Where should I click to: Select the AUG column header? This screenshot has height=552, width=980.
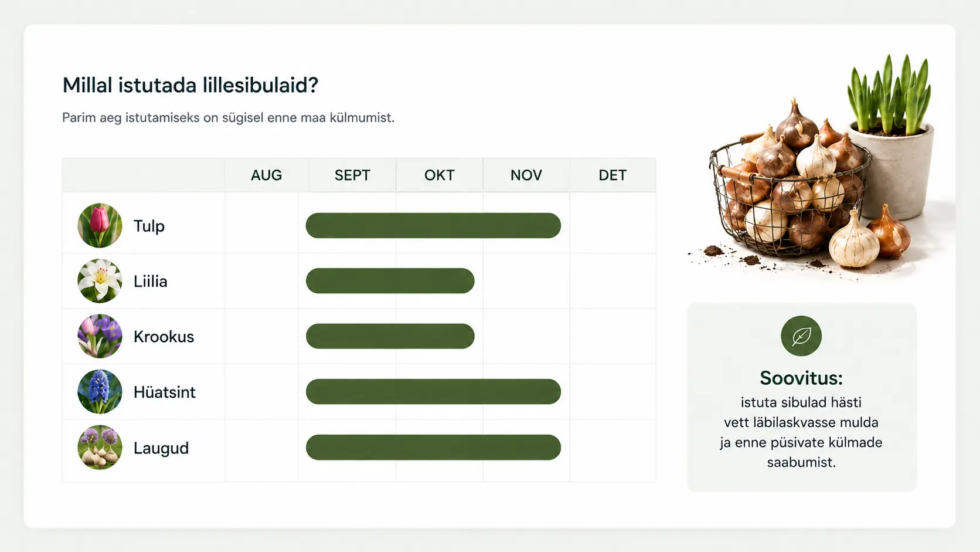(266, 175)
